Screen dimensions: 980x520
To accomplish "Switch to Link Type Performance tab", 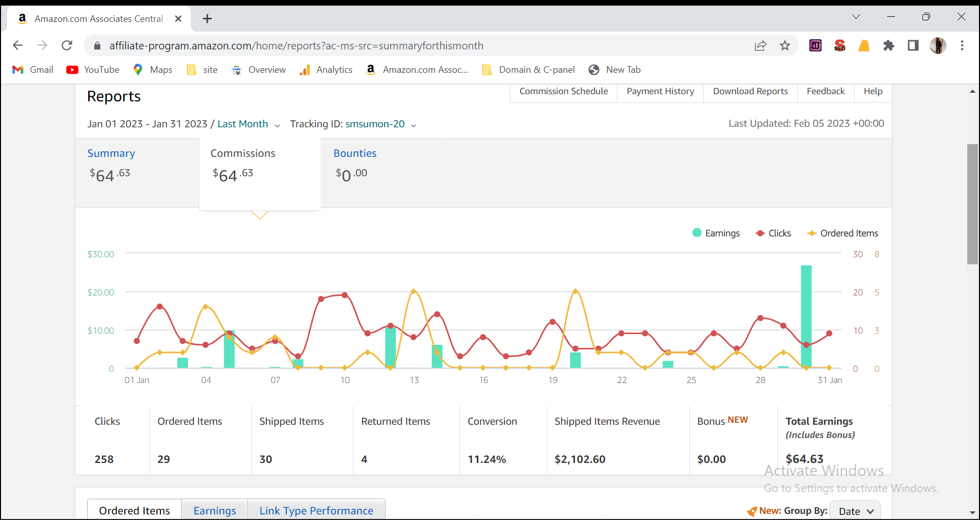I will point(316,510).
